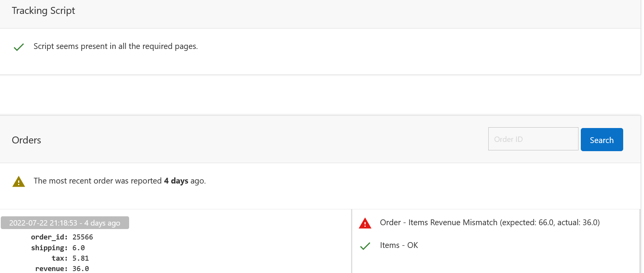Click the Tracking Script heading
This screenshot has height=273, width=644.
pyautogui.click(x=44, y=11)
